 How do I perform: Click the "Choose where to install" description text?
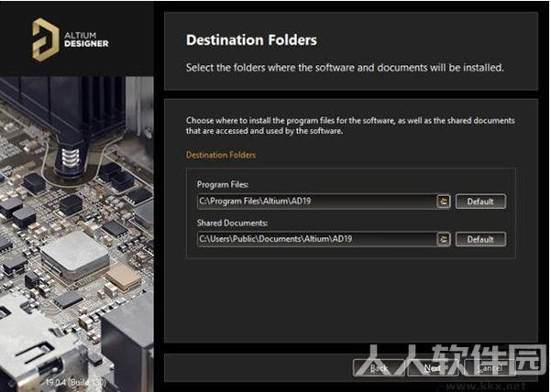click(350, 125)
